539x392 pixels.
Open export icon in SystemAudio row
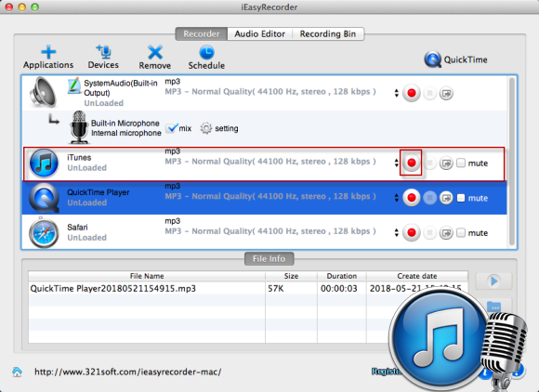pyautogui.click(x=446, y=93)
